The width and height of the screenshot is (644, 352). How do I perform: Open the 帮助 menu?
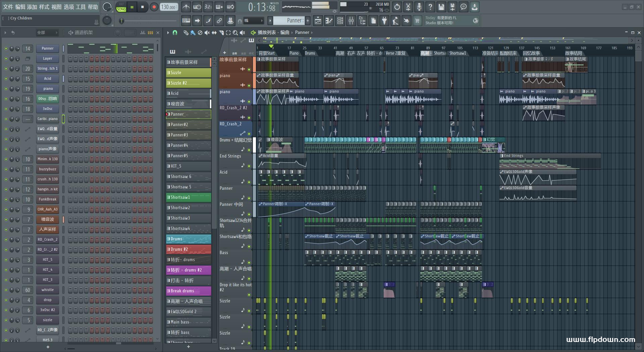click(93, 7)
